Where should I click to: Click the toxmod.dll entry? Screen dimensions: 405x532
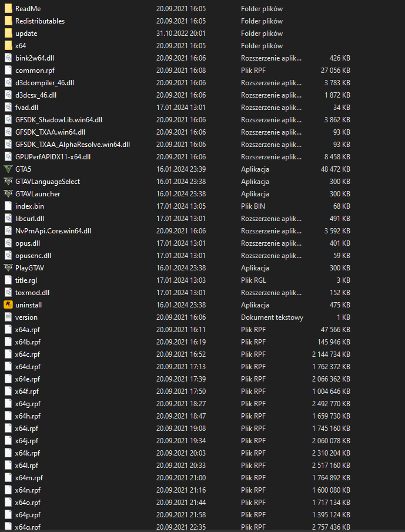click(31, 293)
